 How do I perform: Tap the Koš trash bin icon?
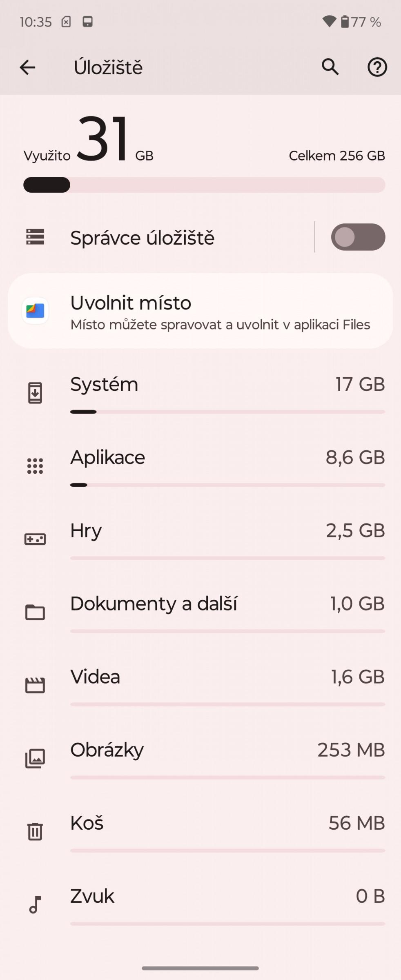(x=35, y=831)
